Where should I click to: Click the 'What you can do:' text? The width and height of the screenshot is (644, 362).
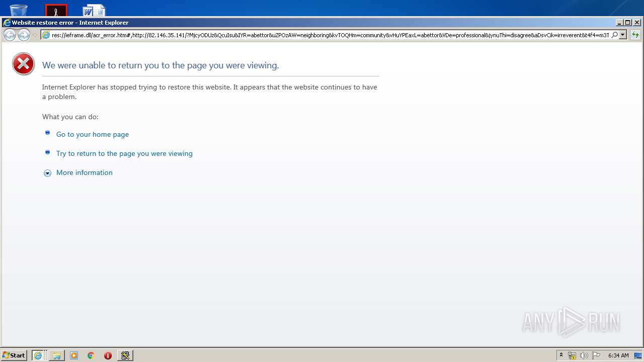pyautogui.click(x=70, y=117)
